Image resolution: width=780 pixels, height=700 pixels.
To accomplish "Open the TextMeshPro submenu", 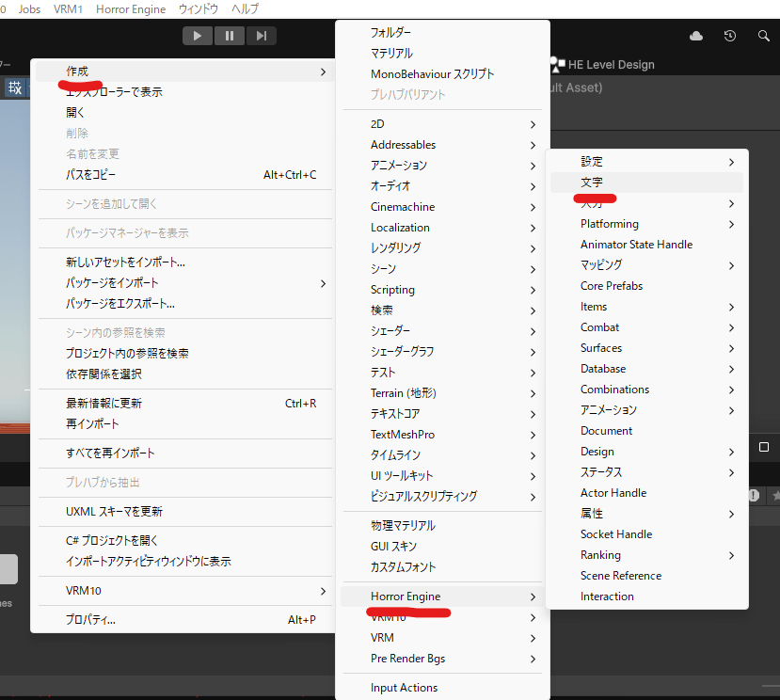I will [443, 435].
